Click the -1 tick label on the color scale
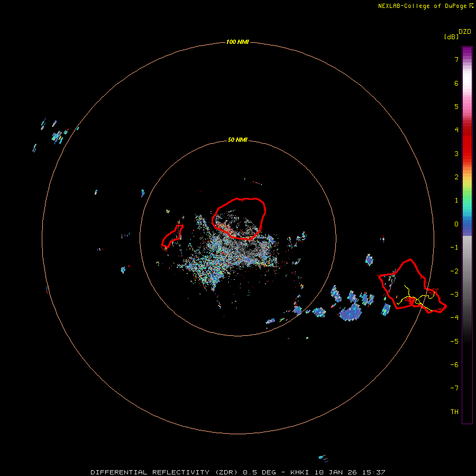Image resolution: width=476 pixels, height=476 pixels. coord(454,248)
